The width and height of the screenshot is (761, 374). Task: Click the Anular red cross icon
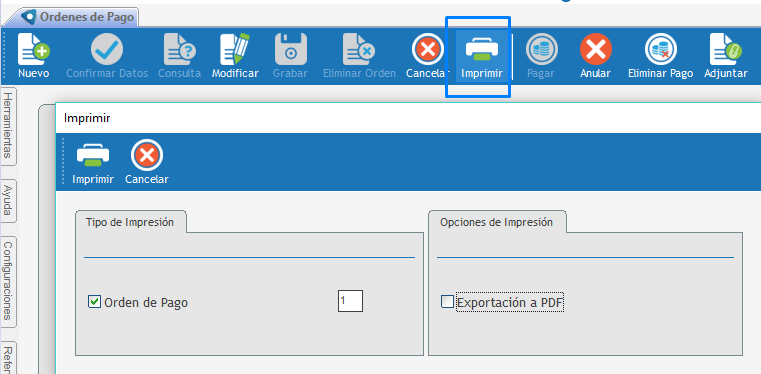coord(596,49)
